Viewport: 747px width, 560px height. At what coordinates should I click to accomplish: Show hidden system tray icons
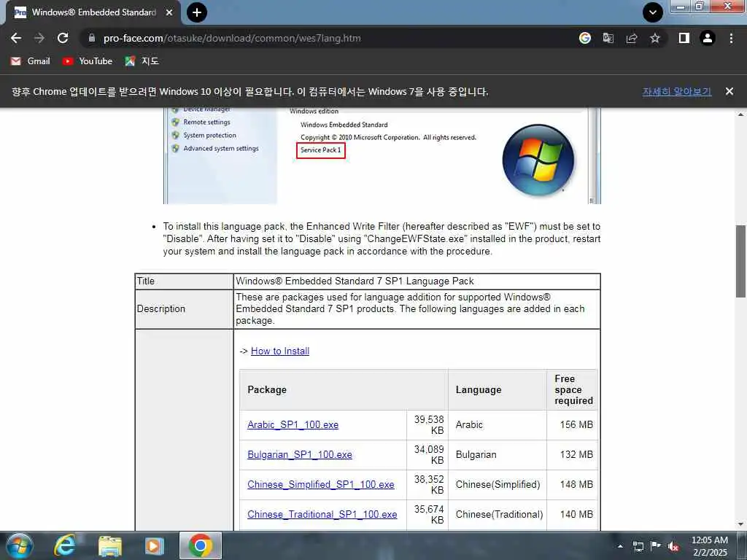coord(620,546)
